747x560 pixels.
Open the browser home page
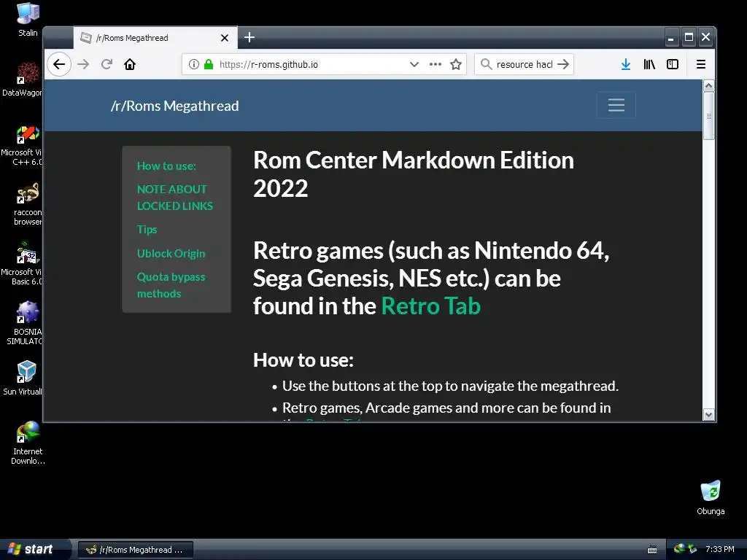click(130, 64)
